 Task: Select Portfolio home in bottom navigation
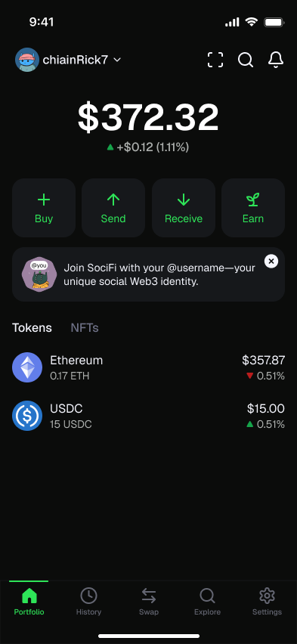pos(29,602)
